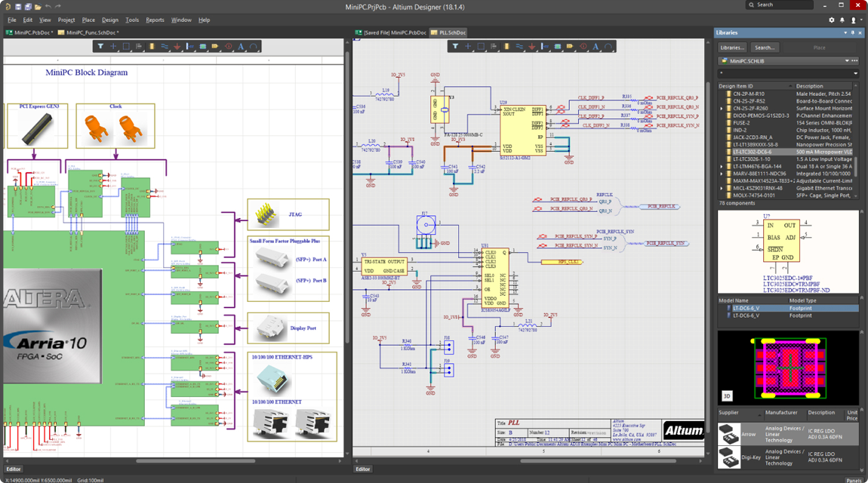This screenshot has height=483, width=868.
Task: Select the GND Power Port tool in PLL.SchDoc bar
Action: (532, 47)
